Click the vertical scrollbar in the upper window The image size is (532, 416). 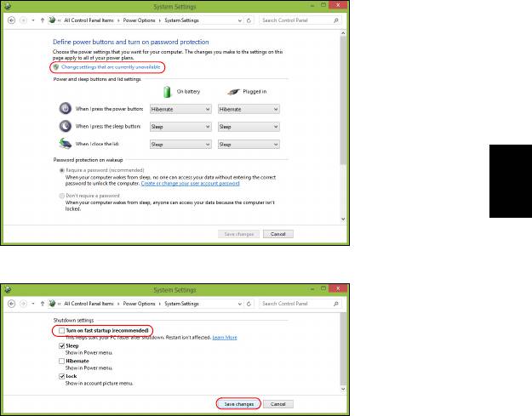click(344, 128)
